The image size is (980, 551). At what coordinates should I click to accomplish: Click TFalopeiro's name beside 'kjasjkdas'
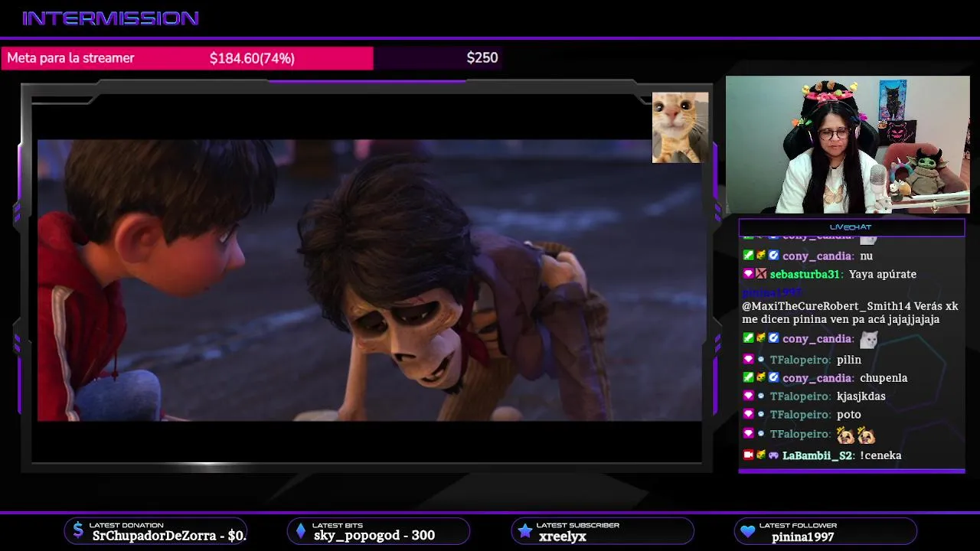[800, 396]
